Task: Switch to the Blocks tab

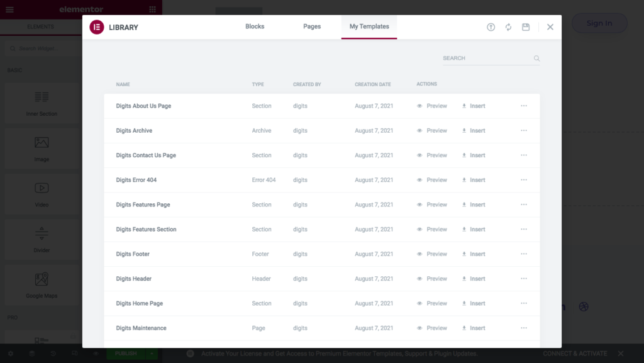Action: pos(255,26)
